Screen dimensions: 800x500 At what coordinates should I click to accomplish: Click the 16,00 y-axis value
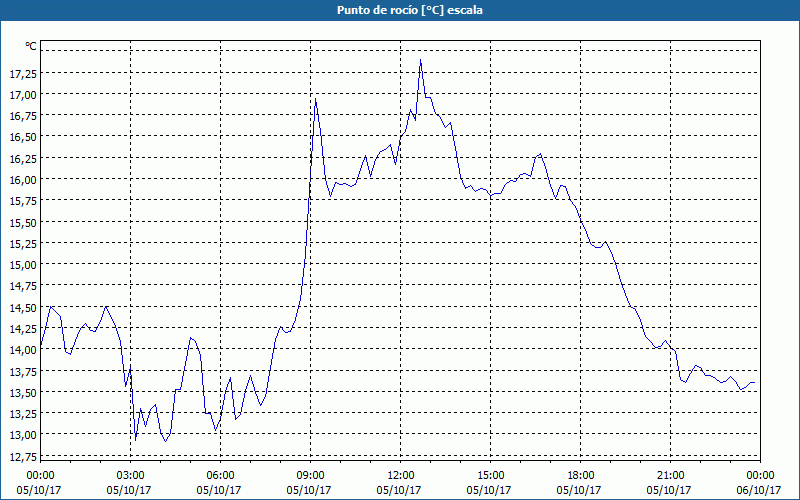click(x=23, y=180)
